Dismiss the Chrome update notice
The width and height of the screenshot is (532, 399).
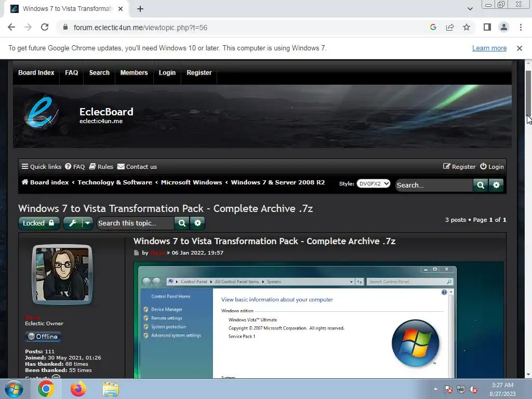click(x=519, y=48)
